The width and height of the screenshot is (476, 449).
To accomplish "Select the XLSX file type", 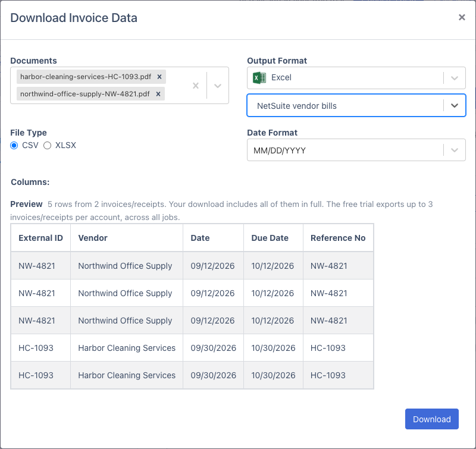I will coord(47,146).
